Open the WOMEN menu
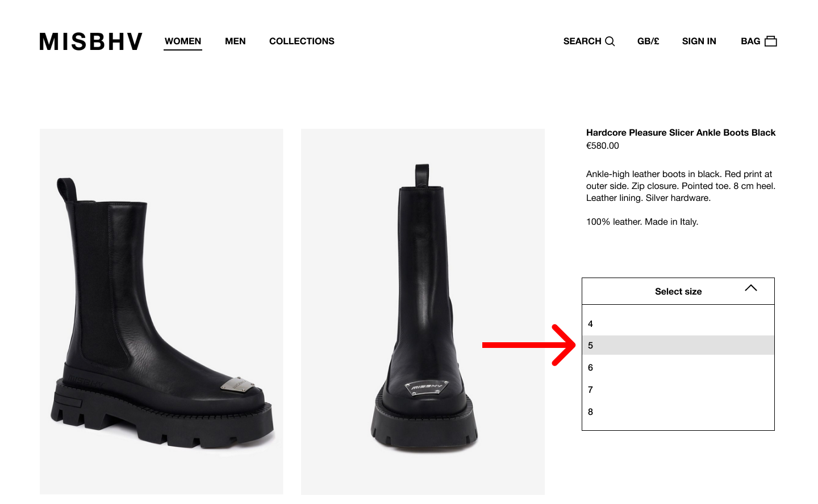Image resolution: width=818 pixels, height=504 pixels. coord(183,41)
